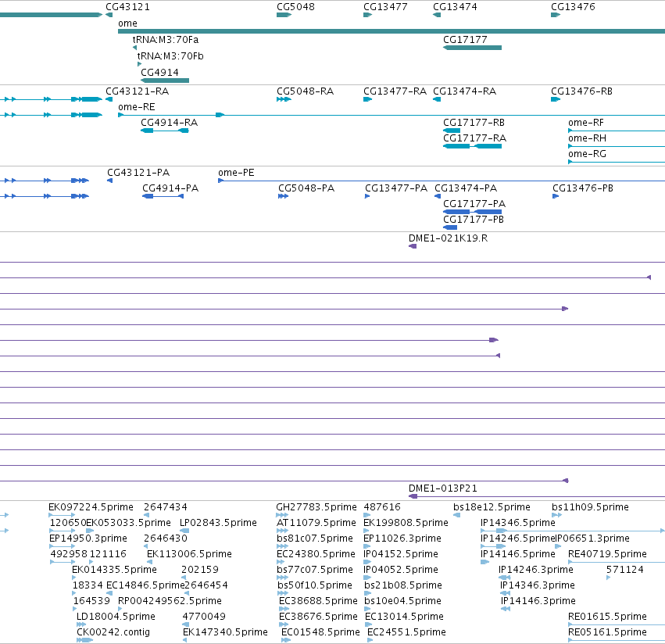Screen dimensions: 665x644
Task: Click the 487616 feature label
Action: click(x=382, y=507)
